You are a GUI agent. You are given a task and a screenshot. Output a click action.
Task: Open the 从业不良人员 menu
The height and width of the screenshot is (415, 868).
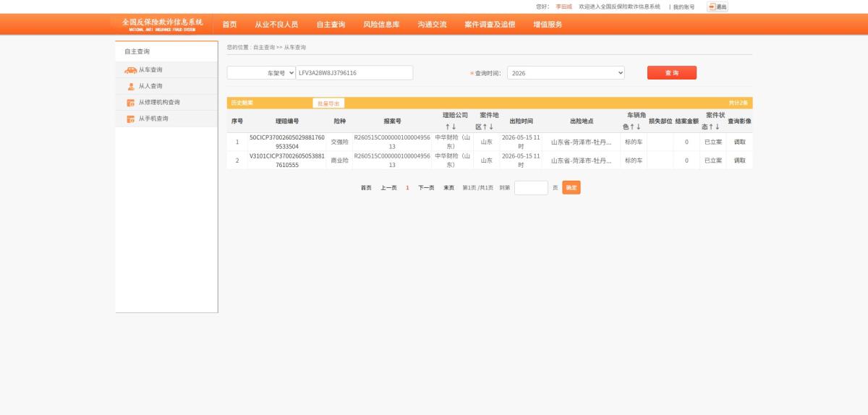click(x=276, y=24)
